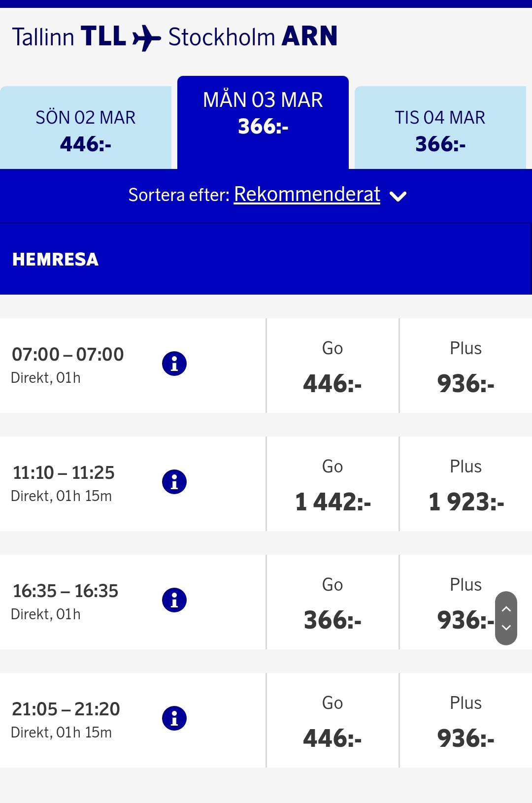View info for the 21:05 flight
The height and width of the screenshot is (803, 532).
[x=174, y=719]
